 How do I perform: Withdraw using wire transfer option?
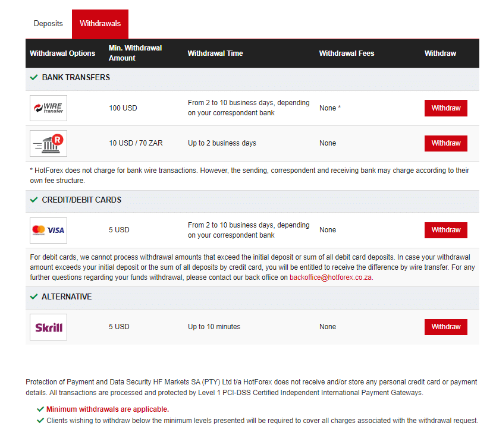pyautogui.click(x=446, y=108)
